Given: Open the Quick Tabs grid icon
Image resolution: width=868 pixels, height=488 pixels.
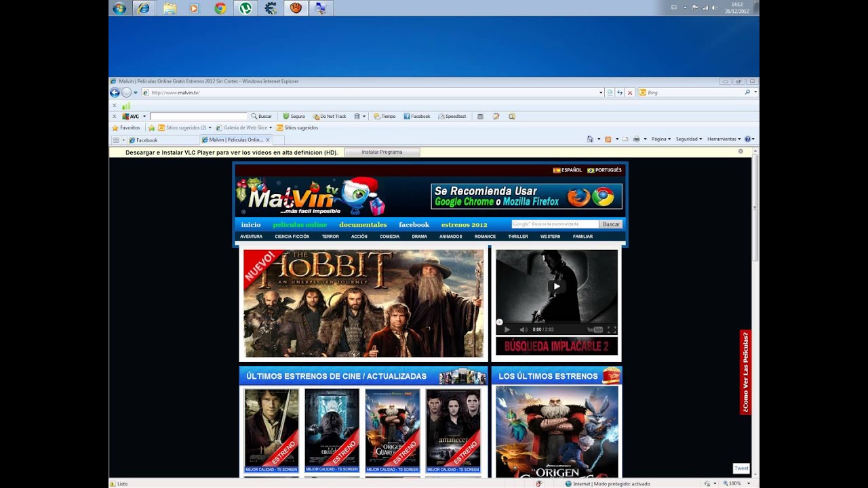Looking at the screenshot, I should [115, 140].
